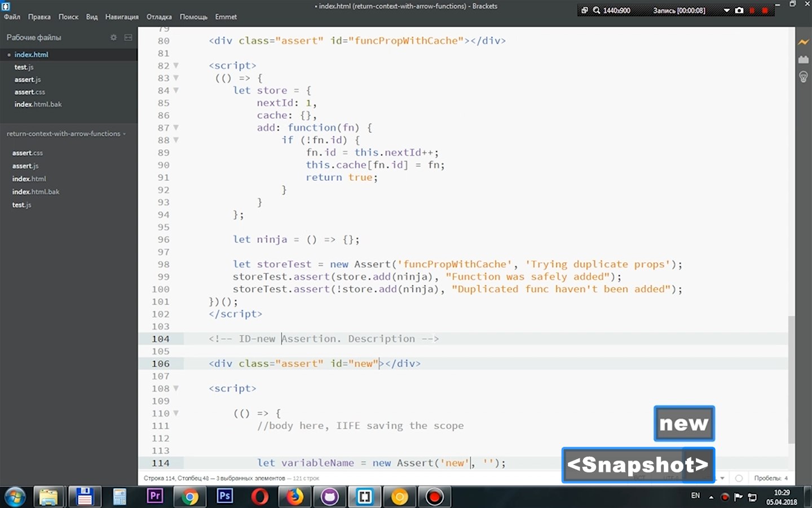812x508 pixels.
Task: Open the Файл menu
Action: (12, 17)
